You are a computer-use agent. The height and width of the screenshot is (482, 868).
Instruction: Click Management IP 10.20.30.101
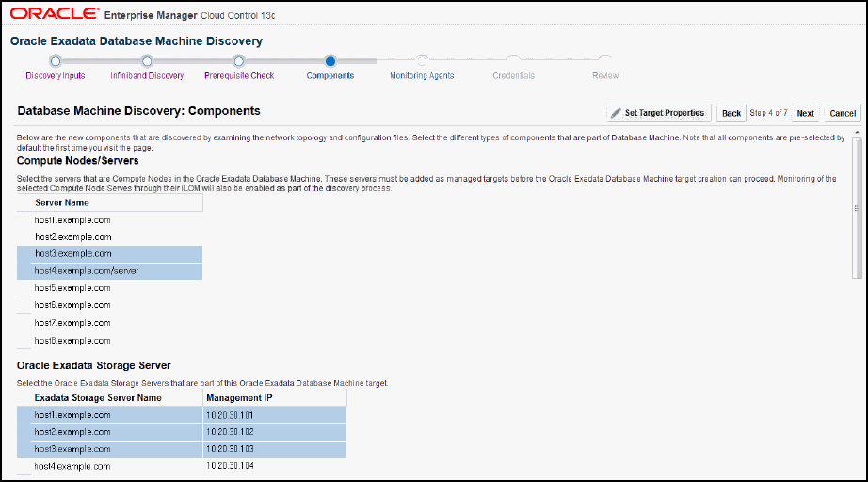click(x=230, y=415)
